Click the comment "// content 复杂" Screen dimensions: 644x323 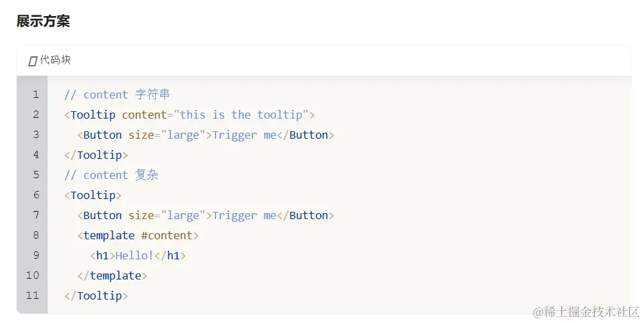[111, 175]
